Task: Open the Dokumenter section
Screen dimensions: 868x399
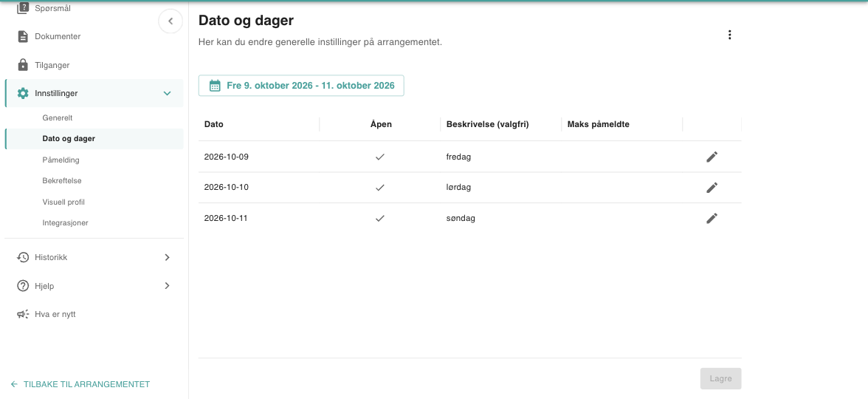Action: tap(94, 37)
